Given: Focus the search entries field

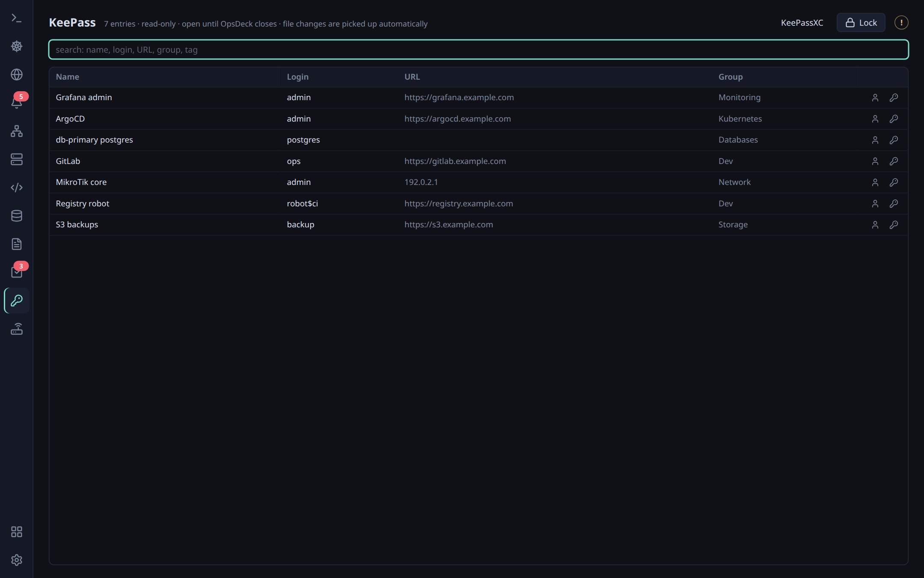Looking at the screenshot, I should pos(478,50).
